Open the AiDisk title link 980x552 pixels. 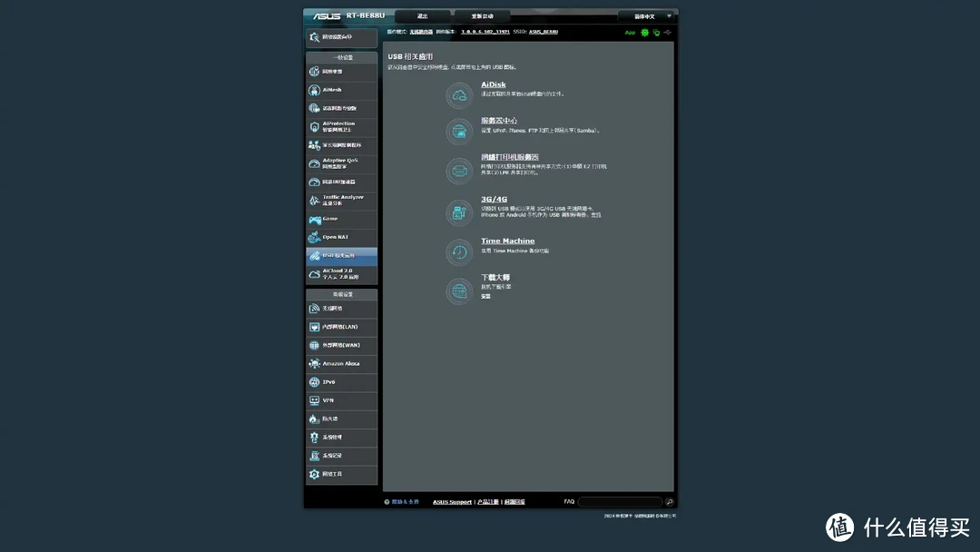pyautogui.click(x=493, y=84)
